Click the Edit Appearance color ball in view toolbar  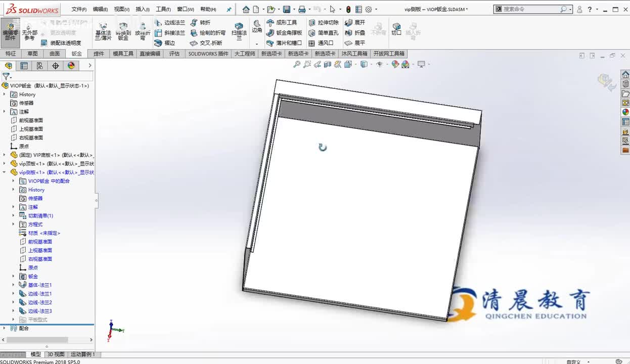[x=395, y=64]
